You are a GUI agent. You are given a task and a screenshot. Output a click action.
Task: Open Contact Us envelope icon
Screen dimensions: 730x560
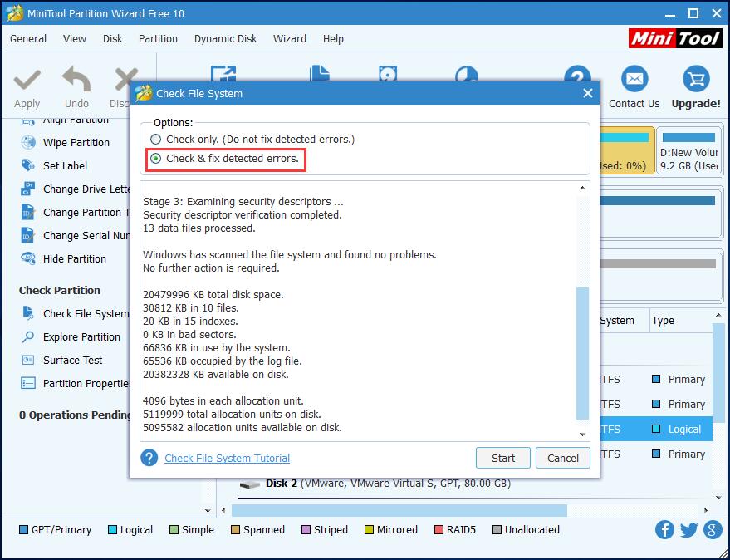click(634, 79)
